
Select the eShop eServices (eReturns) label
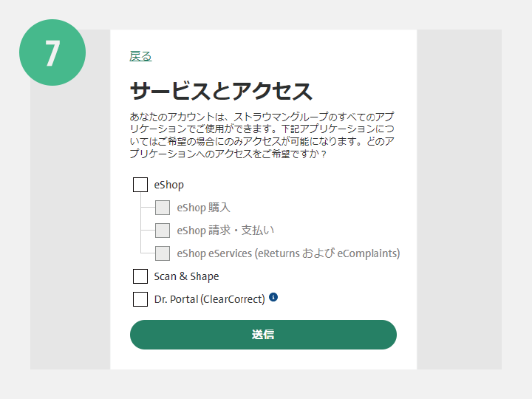coord(288,253)
